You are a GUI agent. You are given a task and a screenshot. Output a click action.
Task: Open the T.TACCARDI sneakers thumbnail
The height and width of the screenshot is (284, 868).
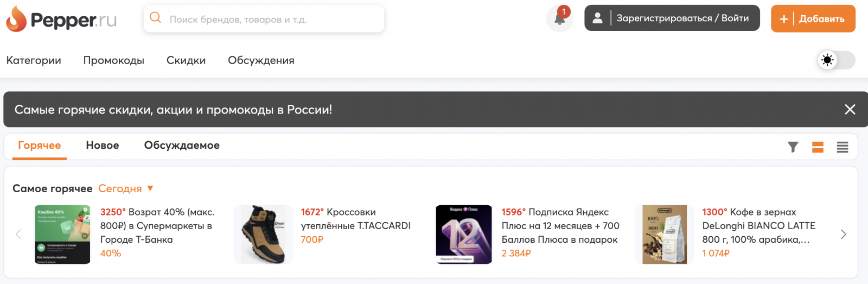(263, 234)
